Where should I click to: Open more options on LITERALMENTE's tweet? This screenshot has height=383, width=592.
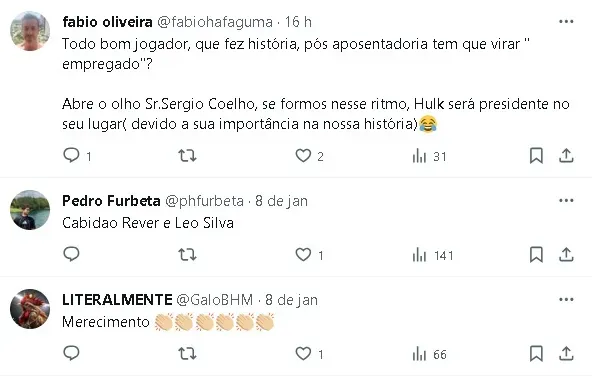pyautogui.click(x=566, y=299)
